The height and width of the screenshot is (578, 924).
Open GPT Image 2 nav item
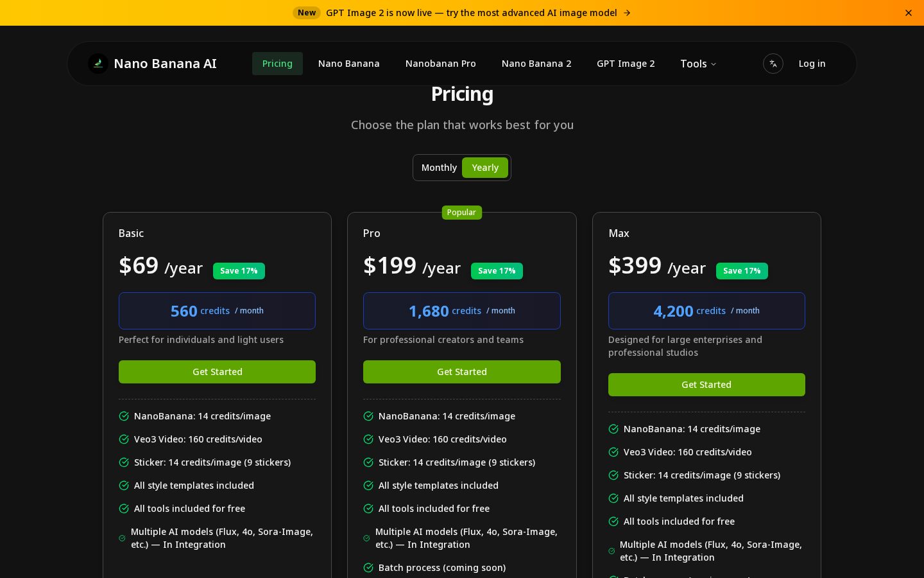[626, 64]
